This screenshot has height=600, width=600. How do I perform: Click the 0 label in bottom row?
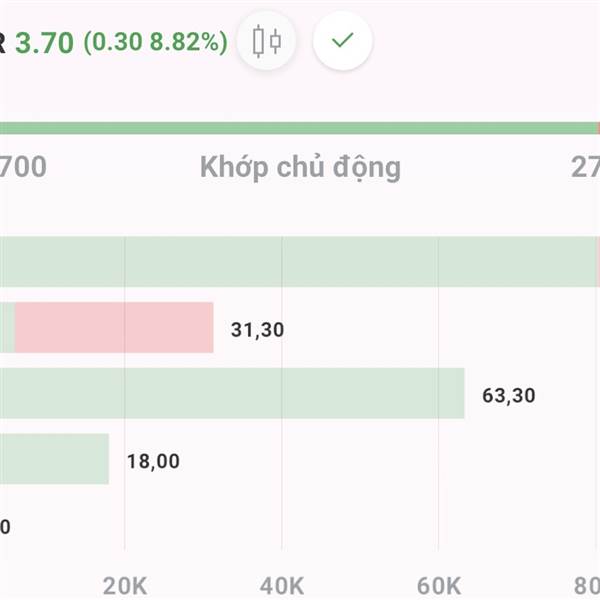pos(5,527)
